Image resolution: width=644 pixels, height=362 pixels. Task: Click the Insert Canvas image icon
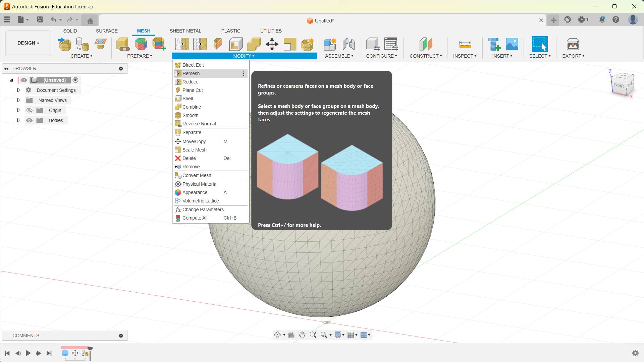[512, 44]
